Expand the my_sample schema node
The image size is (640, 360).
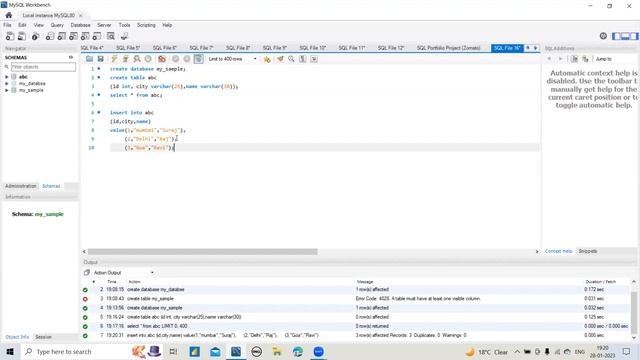(x=7, y=90)
